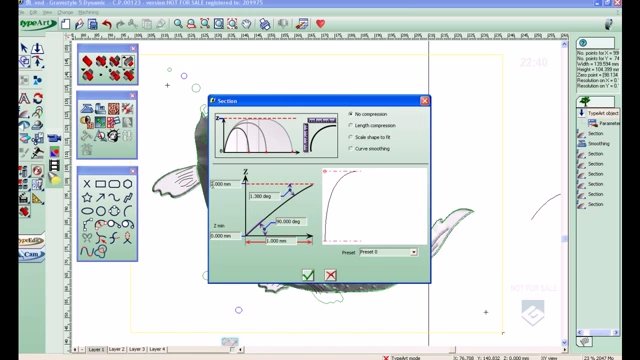Click the Cam mode button
640x360 pixels.
(31, 254)
